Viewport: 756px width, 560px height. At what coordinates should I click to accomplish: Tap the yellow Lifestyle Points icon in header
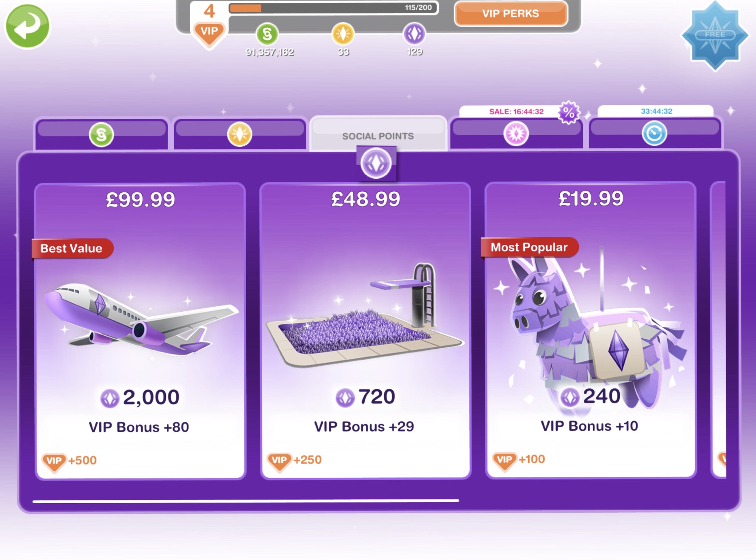pyautogui.click(x=343, y=34)
